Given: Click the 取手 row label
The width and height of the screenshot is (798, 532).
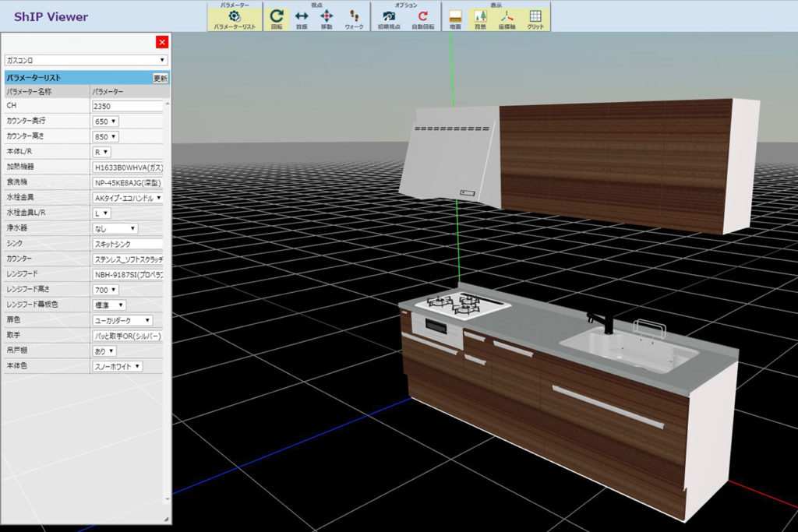Looking at the screenshot, I should [x=13, y=335].
